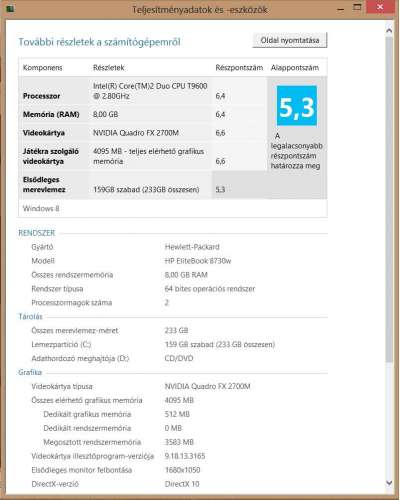Viewport: 400px width, 500px height.
Task: Click the DirectX 10 value
Action: pos(182,484)
